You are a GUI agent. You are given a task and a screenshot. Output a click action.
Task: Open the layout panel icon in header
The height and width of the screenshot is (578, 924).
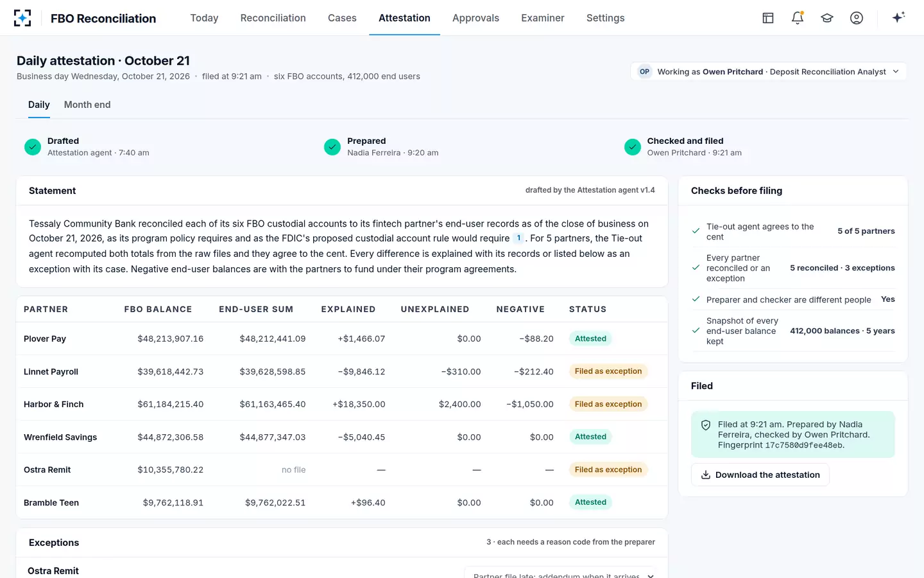[768, 18]
